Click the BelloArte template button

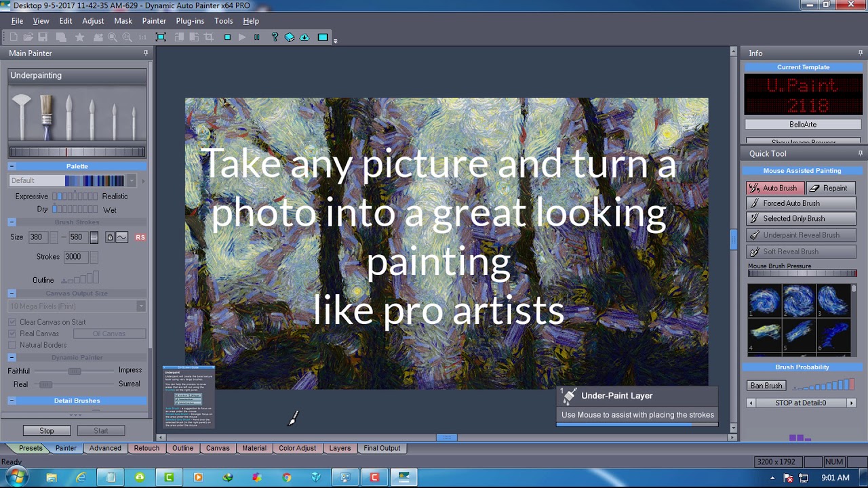tap(803, 125)
